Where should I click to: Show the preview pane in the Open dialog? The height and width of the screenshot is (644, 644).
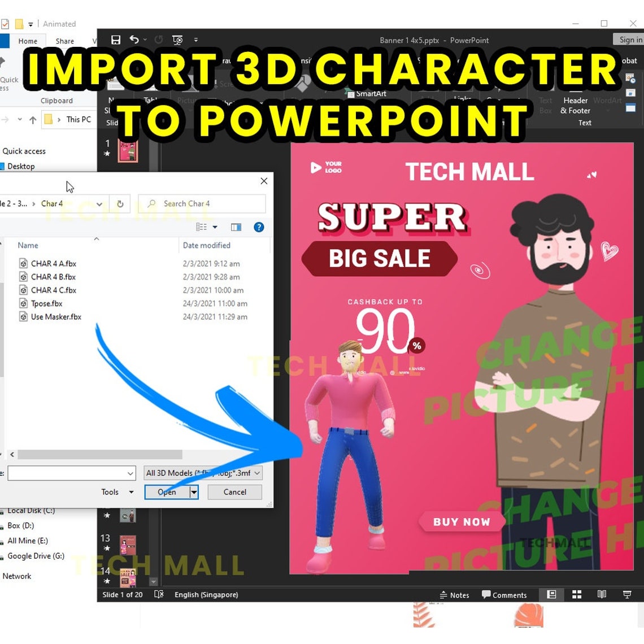pos(236,227)
